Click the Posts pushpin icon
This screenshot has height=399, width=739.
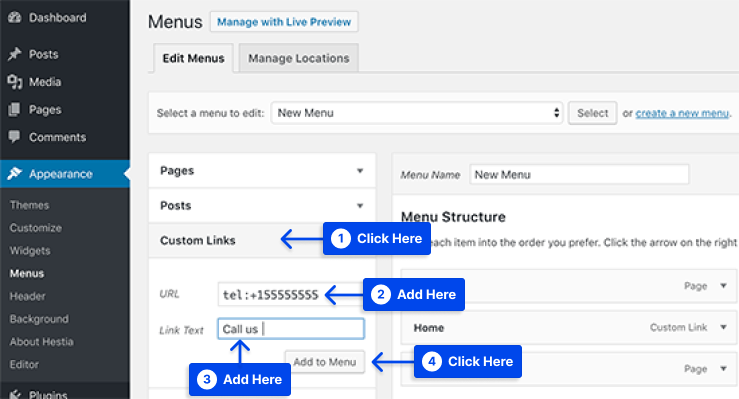point(15,54)
